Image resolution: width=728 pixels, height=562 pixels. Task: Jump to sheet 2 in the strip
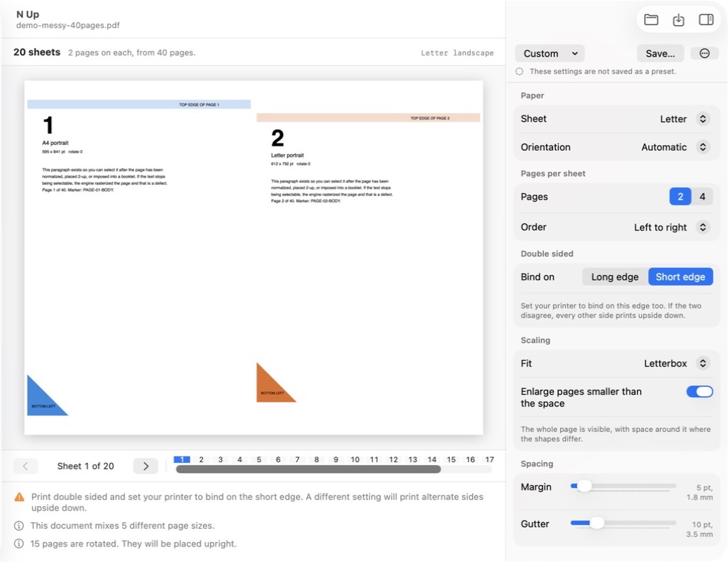(x=201, y=459)
